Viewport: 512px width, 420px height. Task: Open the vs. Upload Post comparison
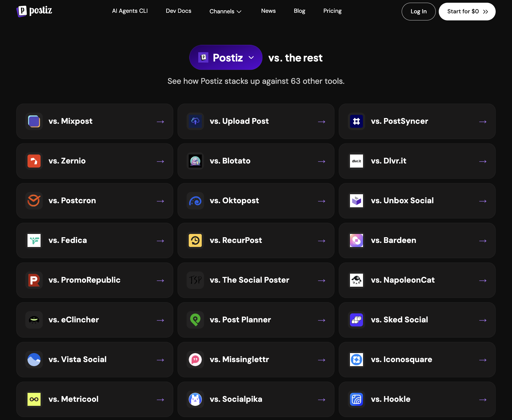click(256, 121)
